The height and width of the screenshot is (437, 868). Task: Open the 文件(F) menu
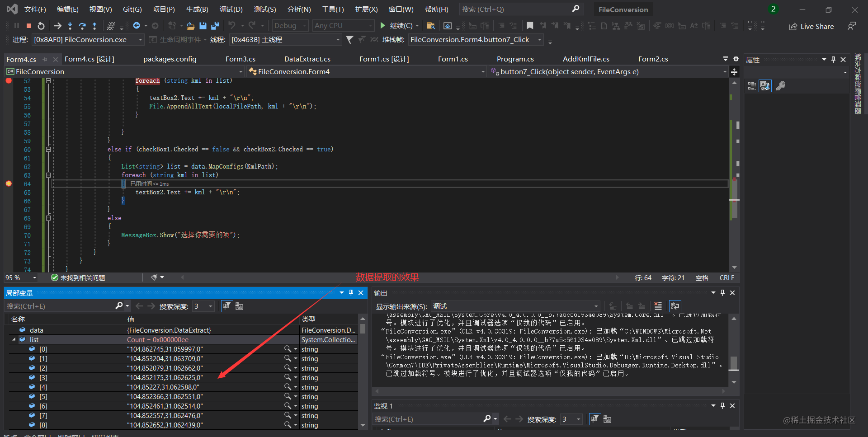coord(35,9)
